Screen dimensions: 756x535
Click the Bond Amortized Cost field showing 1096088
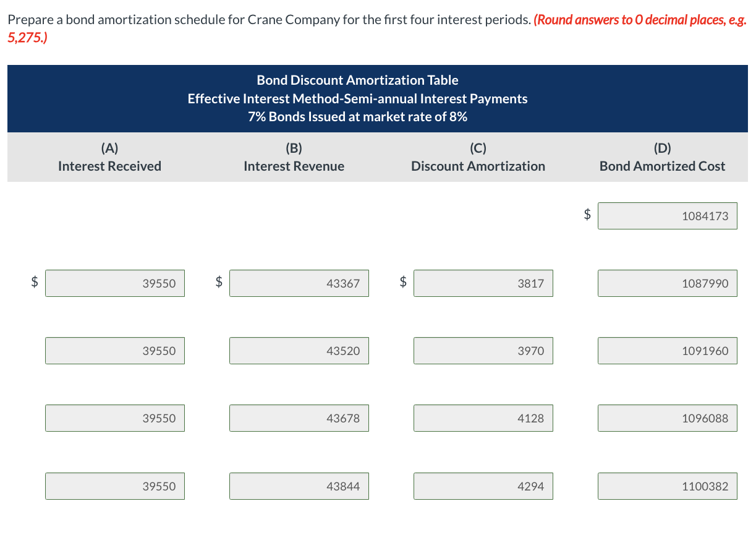click(667, 417)
